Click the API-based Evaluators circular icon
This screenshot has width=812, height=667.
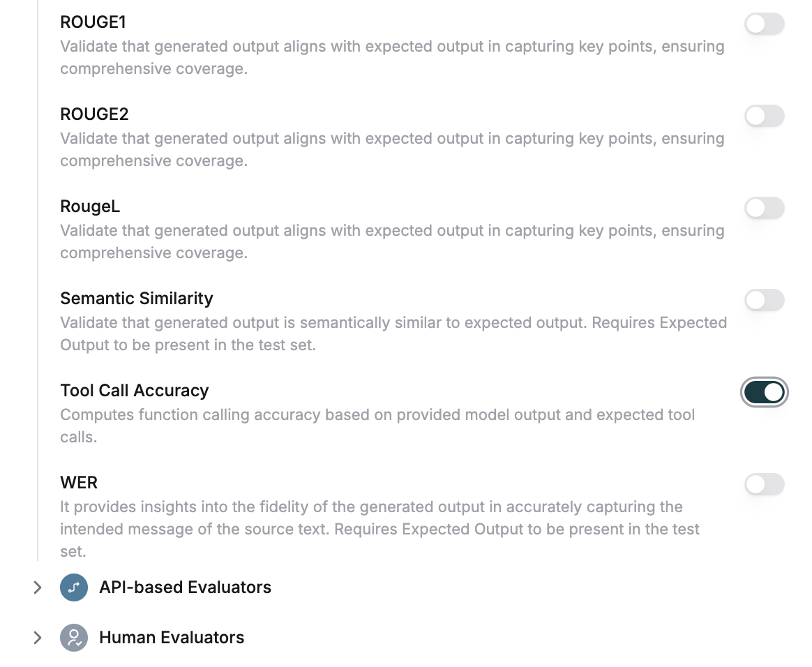(73, 587)
